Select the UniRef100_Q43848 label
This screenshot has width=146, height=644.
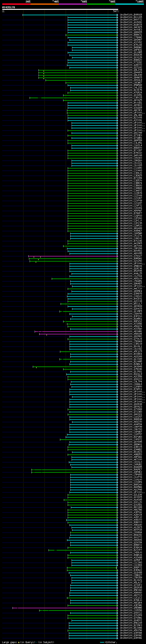pyautogui.click(x=131, y=366)
